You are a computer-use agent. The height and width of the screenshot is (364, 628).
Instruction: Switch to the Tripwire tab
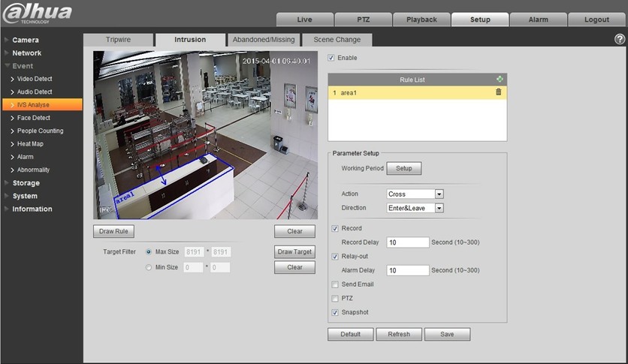click(x=116, y=40)
